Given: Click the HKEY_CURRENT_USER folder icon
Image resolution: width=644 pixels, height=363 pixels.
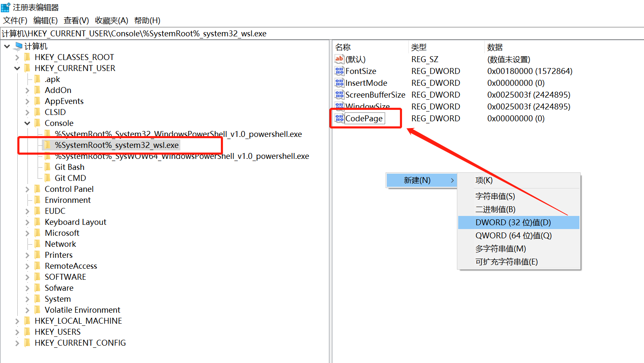Looking at the screenshot, I should pos(28,68).
